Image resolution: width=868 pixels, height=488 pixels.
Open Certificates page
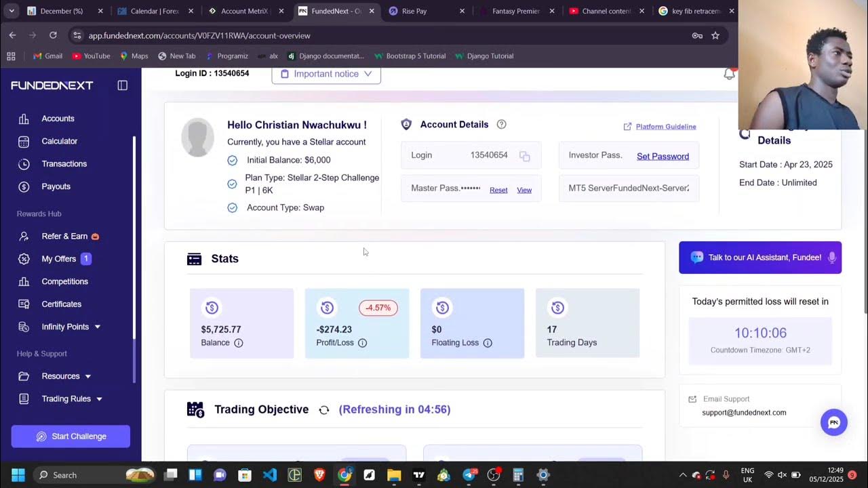click(61, 304)
